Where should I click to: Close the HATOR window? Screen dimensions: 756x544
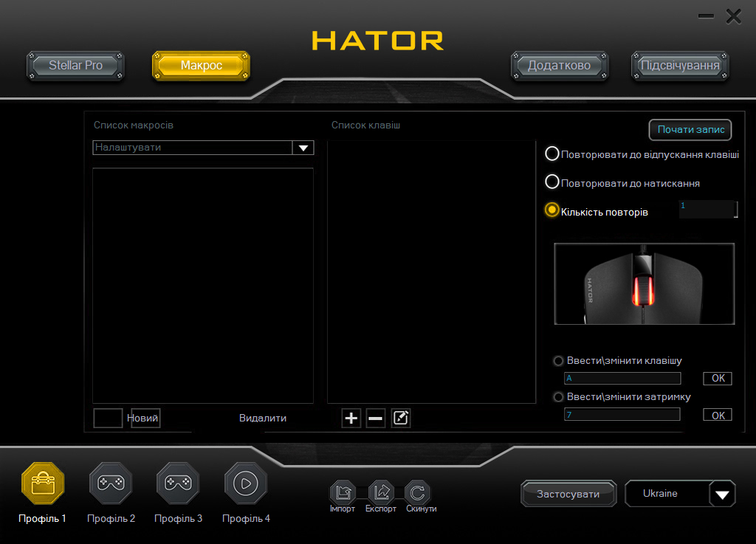click(734, 16)
